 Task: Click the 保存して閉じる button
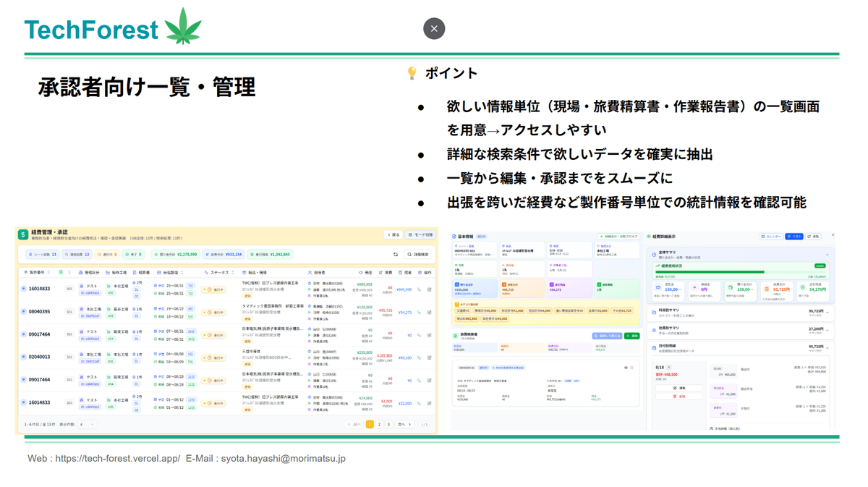click(x=607, y=336)
